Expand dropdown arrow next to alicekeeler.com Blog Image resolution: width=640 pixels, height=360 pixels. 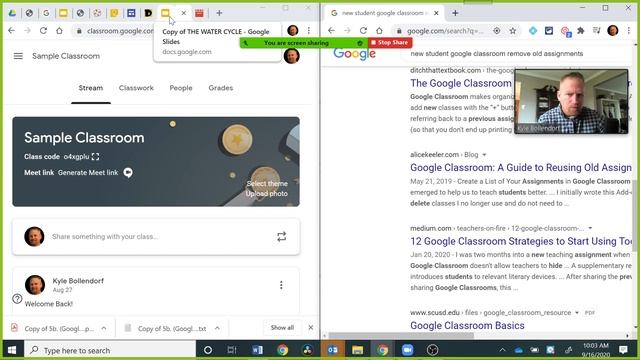484,155
